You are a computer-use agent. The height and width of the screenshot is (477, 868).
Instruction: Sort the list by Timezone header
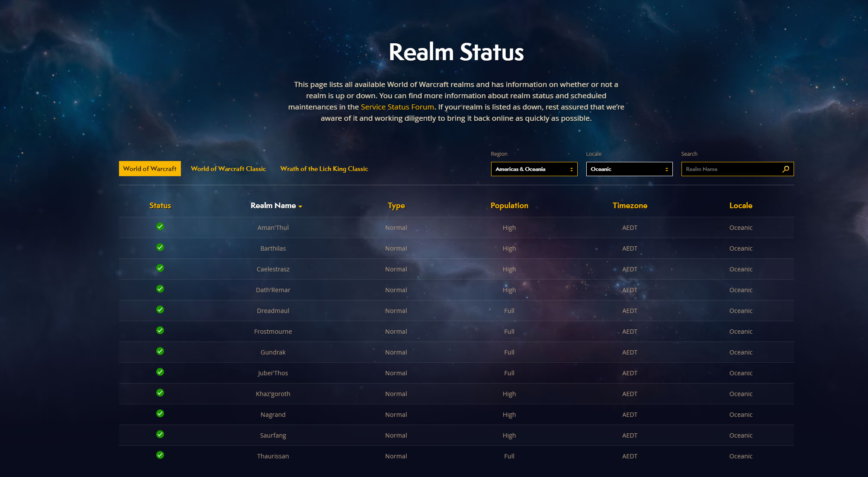[x=630, y=206]
